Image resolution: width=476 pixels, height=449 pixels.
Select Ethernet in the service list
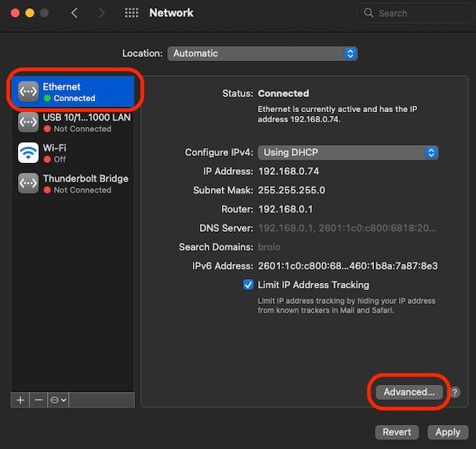tap(73, 92)
